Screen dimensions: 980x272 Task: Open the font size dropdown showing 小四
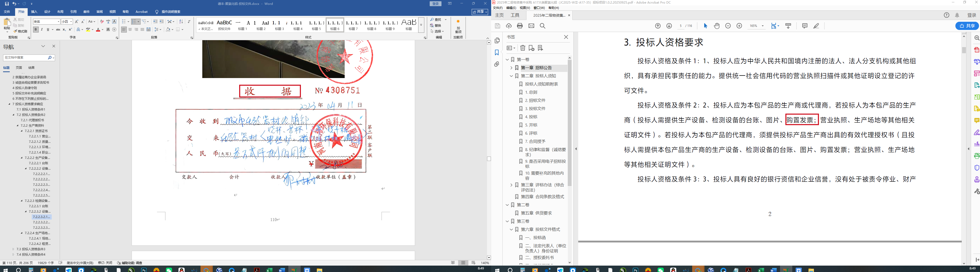click(71, 22)
